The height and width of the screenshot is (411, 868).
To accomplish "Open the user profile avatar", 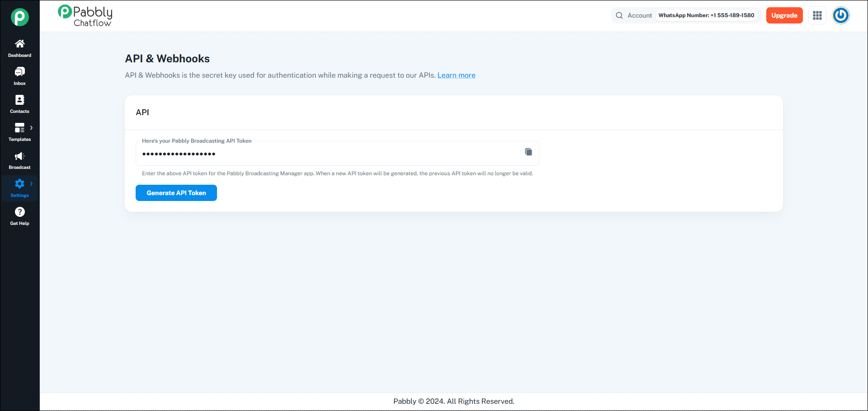I will click(x=841, y=15).
